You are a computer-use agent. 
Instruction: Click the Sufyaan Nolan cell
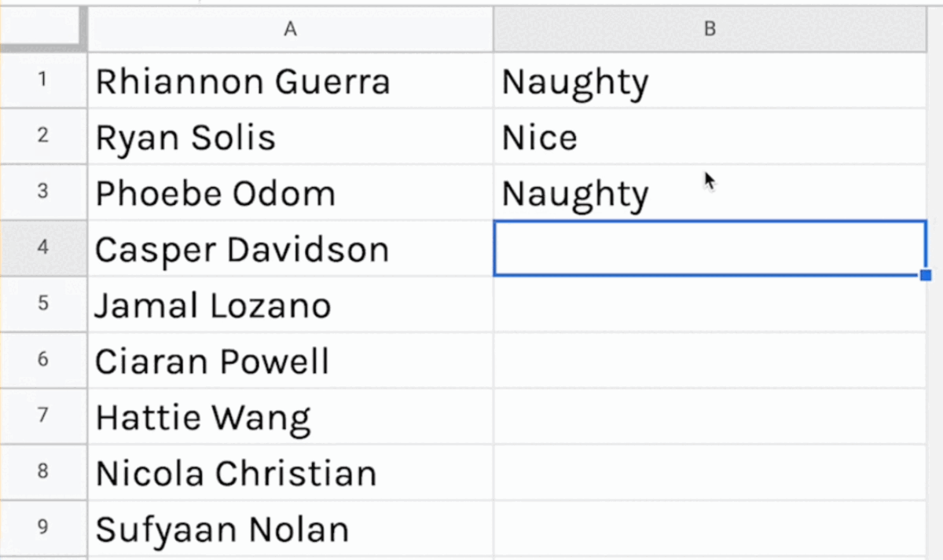point(291,528)
